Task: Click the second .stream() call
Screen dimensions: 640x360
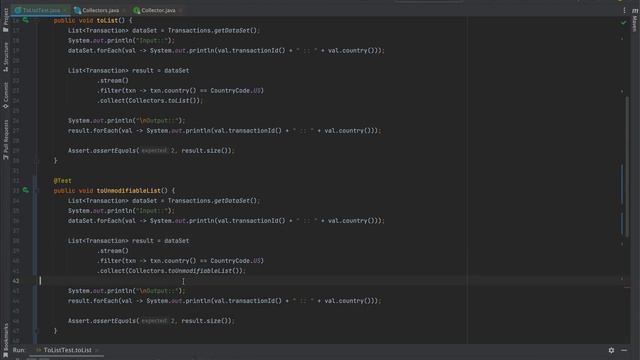Action: pyautogui.click(x=113, y=251)
